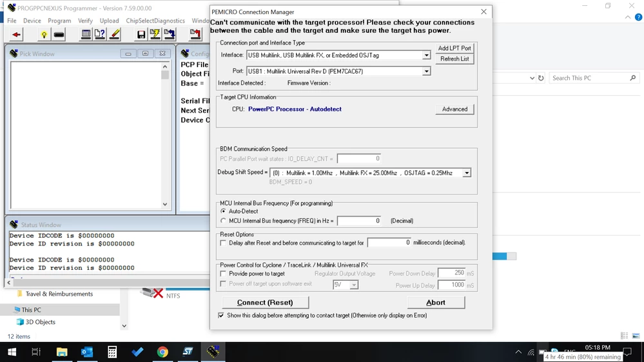Click the Wi-Fi network tray icon

point(531,352)
